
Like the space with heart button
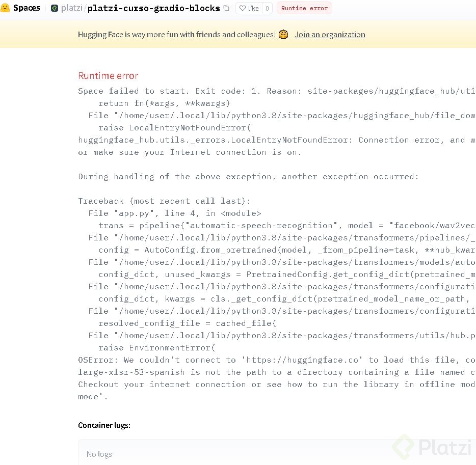249,8
